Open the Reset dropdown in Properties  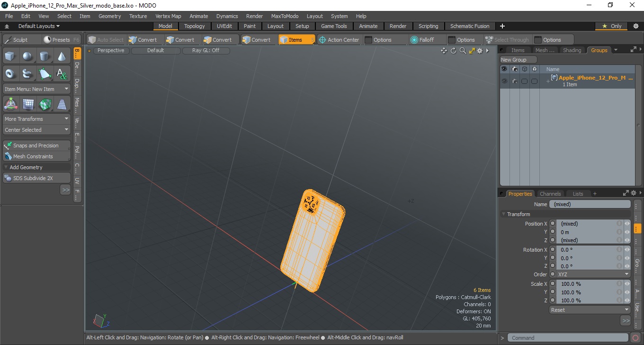[590, 310]
